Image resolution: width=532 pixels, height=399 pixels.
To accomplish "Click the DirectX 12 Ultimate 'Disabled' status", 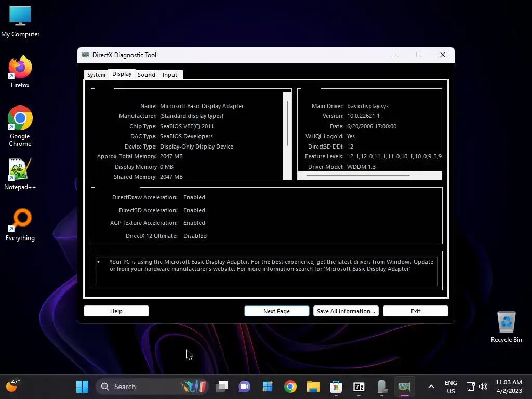I will click(195, 236).
